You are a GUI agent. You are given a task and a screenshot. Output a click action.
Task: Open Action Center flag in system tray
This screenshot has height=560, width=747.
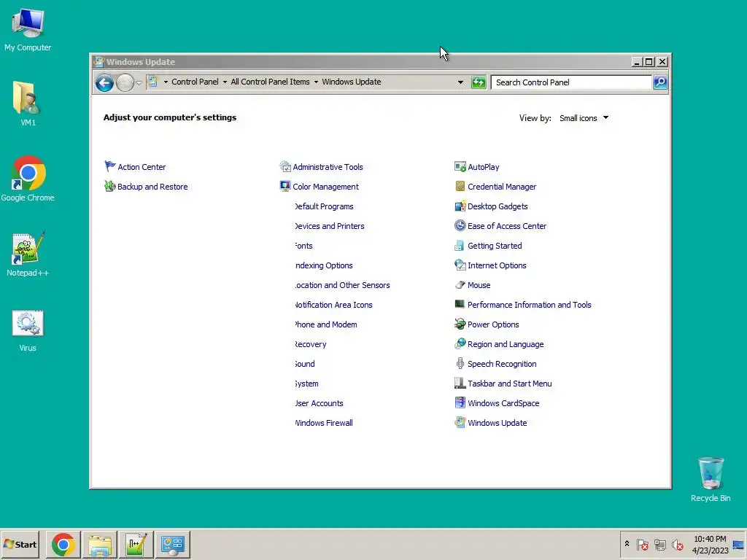(x=642, y=544)
